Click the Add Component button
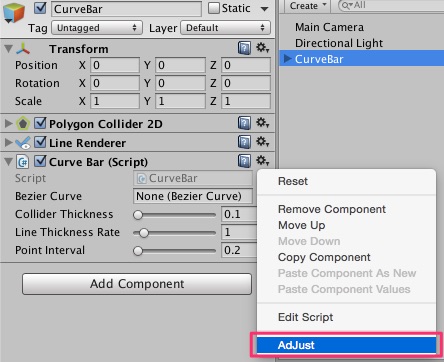 point(137,284)
